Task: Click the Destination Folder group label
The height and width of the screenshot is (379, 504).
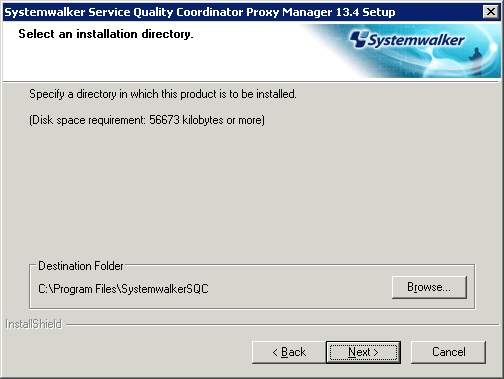Action: (81, 266)
